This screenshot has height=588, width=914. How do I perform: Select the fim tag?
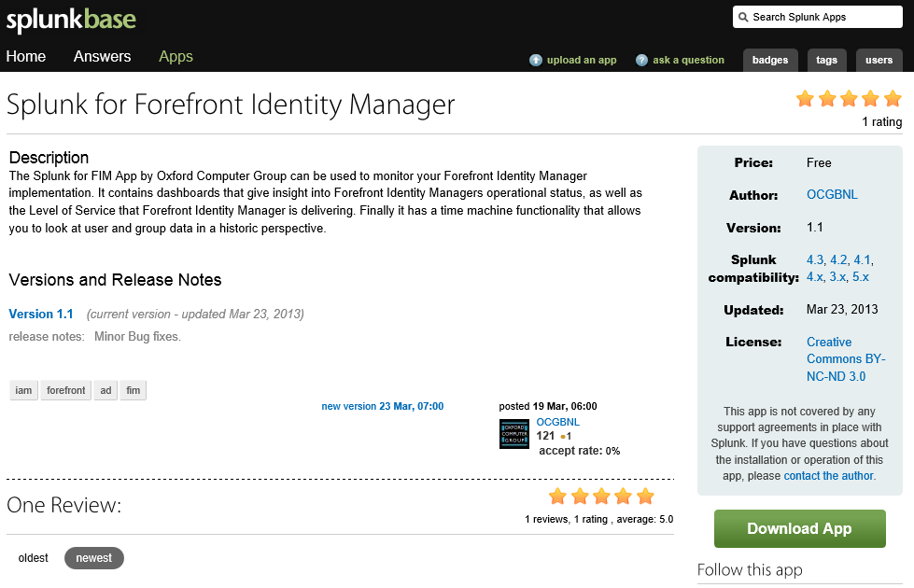click(x=133, y=390)
